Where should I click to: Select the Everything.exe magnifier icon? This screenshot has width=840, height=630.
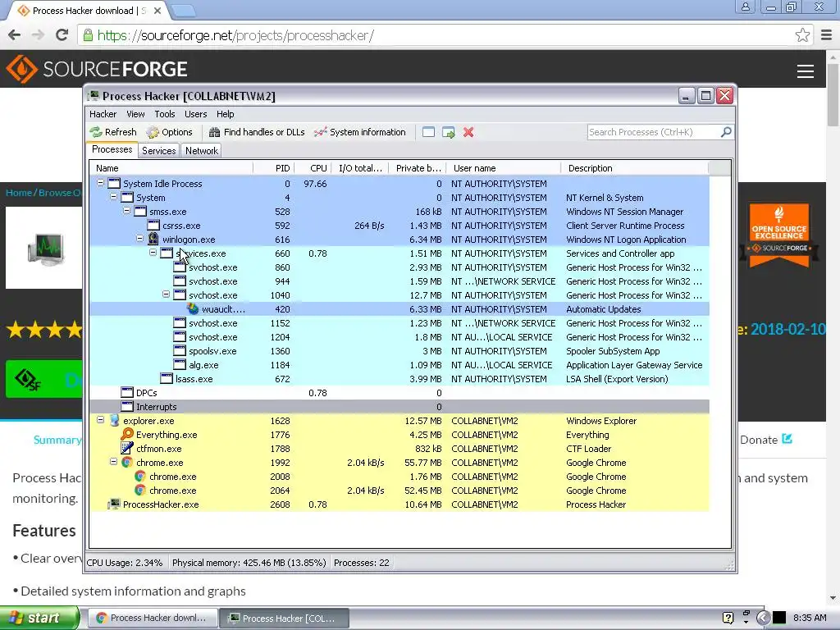[127, 435]
